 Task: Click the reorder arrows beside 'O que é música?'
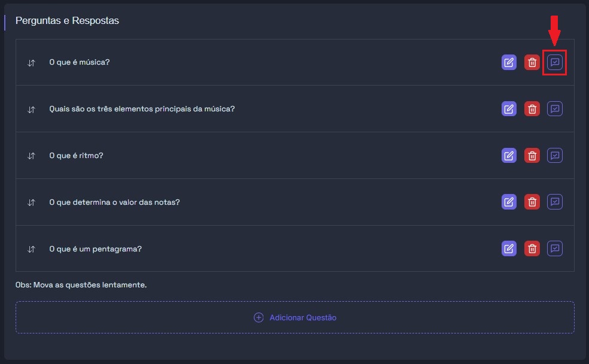31,63
